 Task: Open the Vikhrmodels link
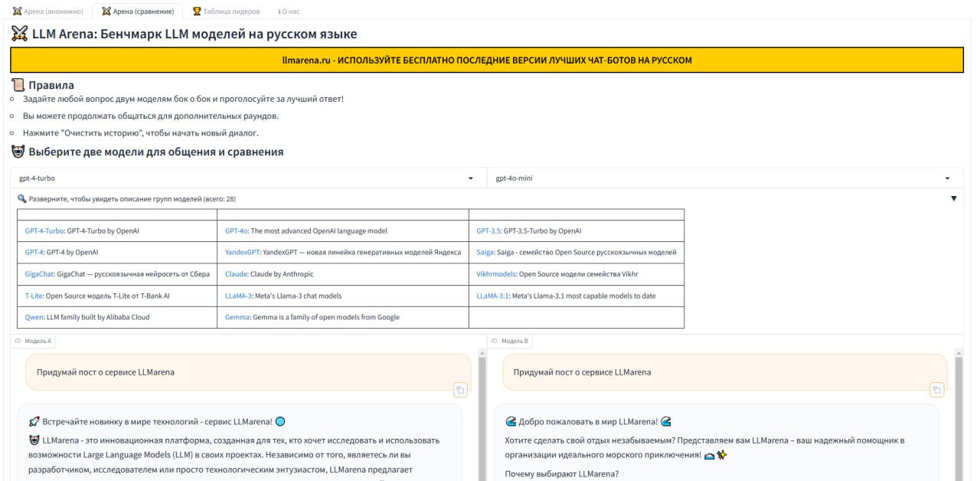tap(496, 273)
